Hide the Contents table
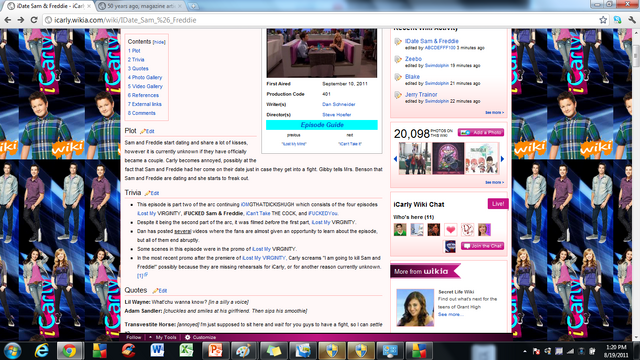This screenshot has height=360, width=640. pyautogui.click(x=159, y=42)
